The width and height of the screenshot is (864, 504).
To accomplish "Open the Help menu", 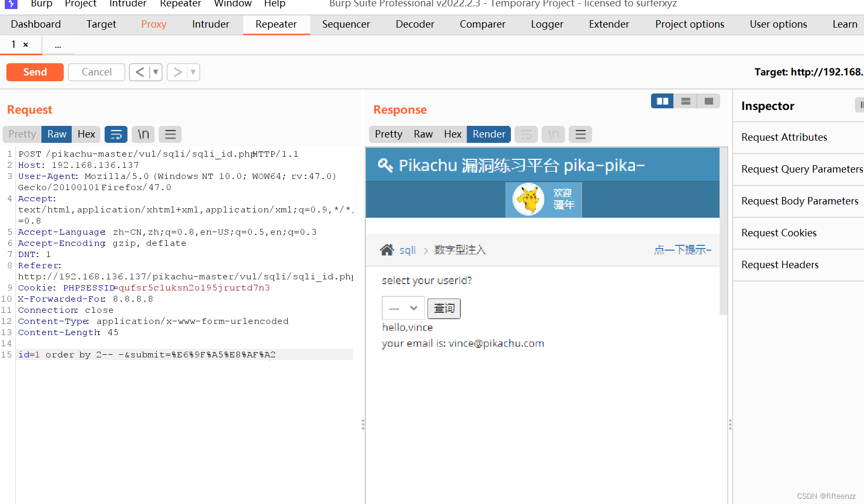I will [275, 4].
